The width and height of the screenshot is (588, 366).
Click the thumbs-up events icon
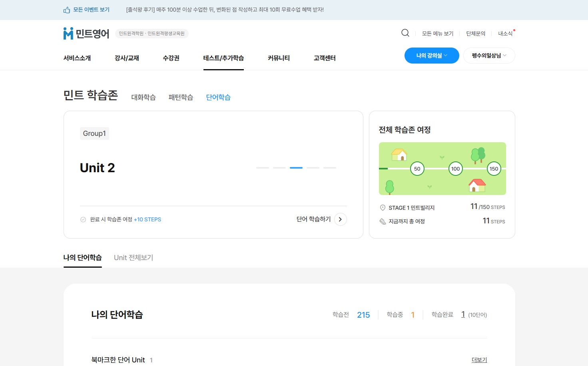pos(67,10)
